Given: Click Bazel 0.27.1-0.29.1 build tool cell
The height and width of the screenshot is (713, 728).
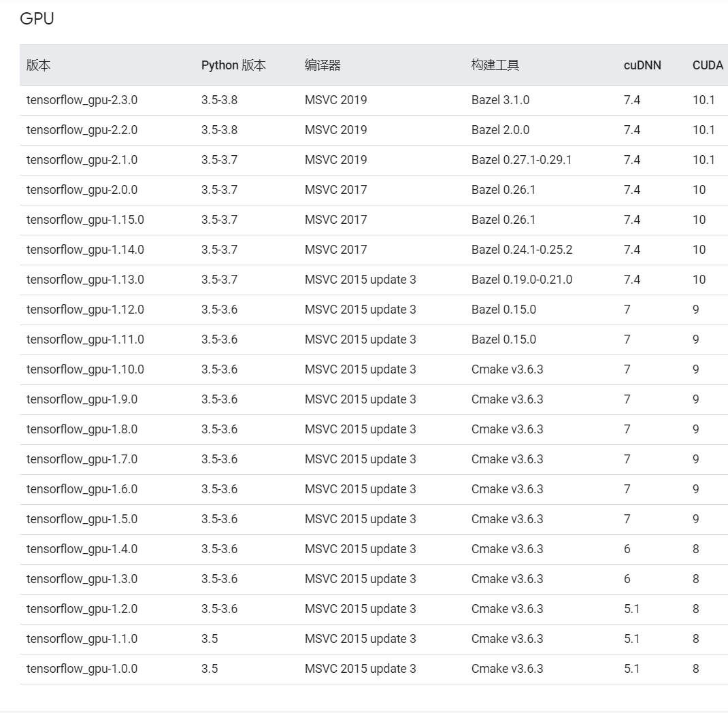Looking at the screenshot, I should coord(521,160).
